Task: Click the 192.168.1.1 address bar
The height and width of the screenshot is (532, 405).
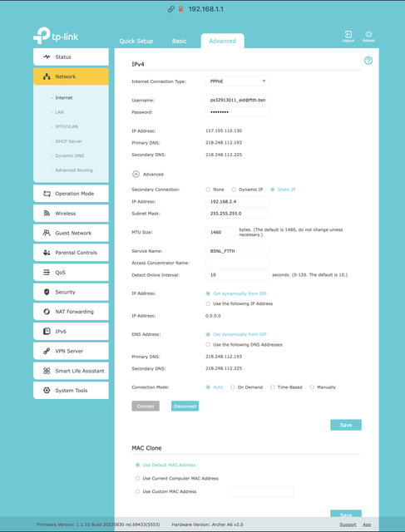Action: pos(205,9)
